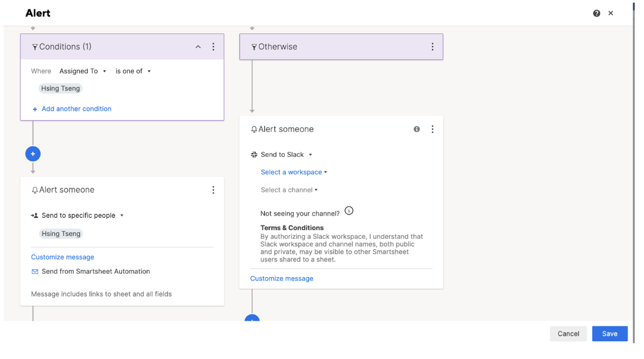Click Customize message in Slack alert block

pos(282,278)
